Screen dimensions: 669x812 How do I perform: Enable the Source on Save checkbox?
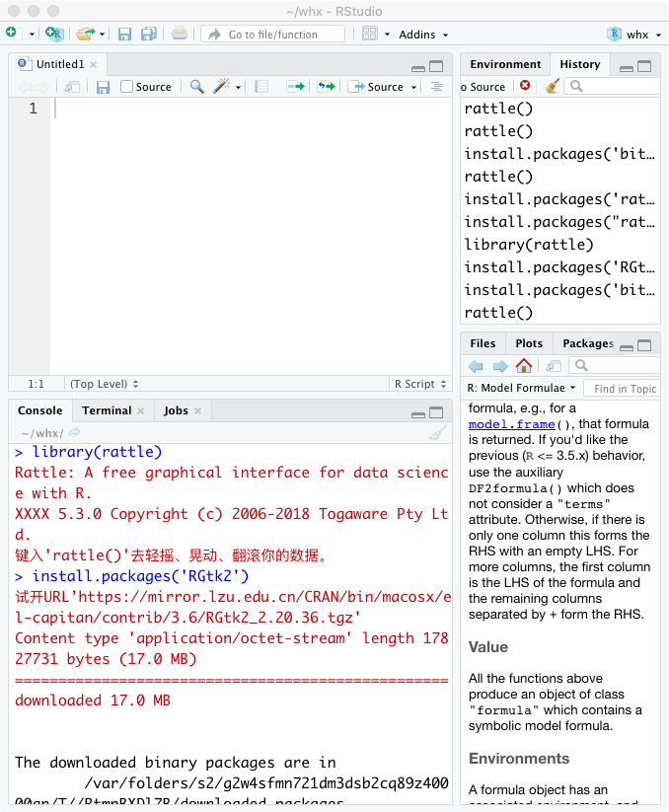127,87
